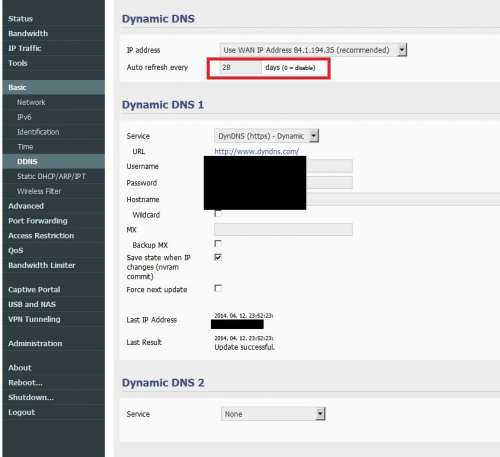Click Reboot... in sidebar
Image resolution: width=500 pixels, height=457 pixels.
click(25, 382)
